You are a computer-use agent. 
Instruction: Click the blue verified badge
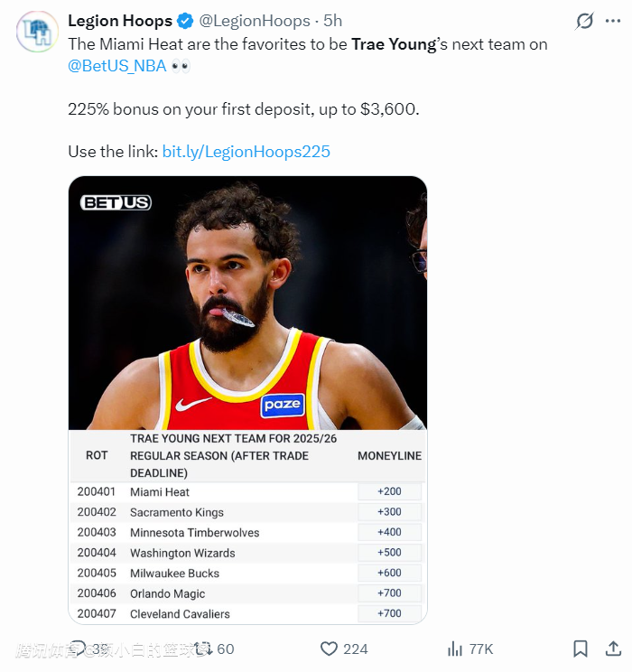pos(184,21)
